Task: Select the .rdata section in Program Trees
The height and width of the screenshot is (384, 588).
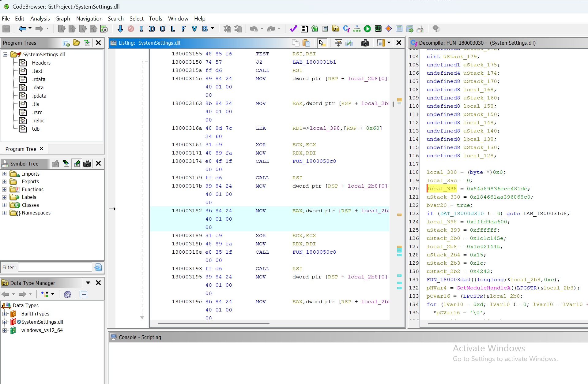Action: [x=39, y=79]
